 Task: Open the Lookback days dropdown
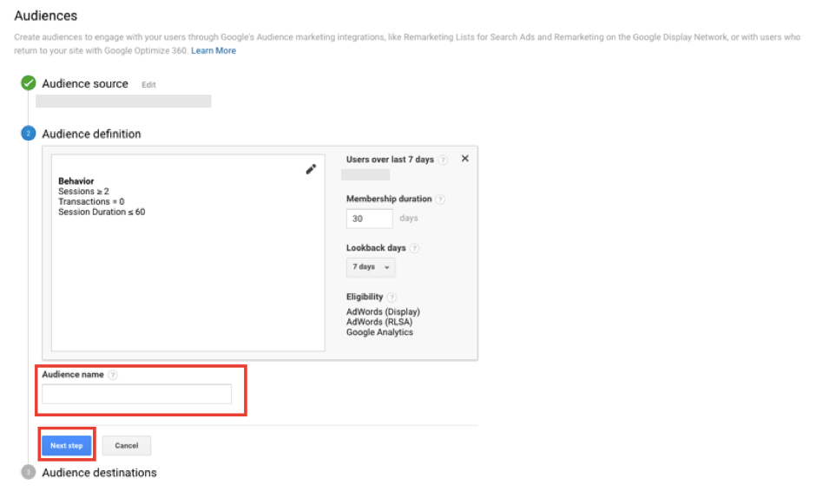click(371, 267)
